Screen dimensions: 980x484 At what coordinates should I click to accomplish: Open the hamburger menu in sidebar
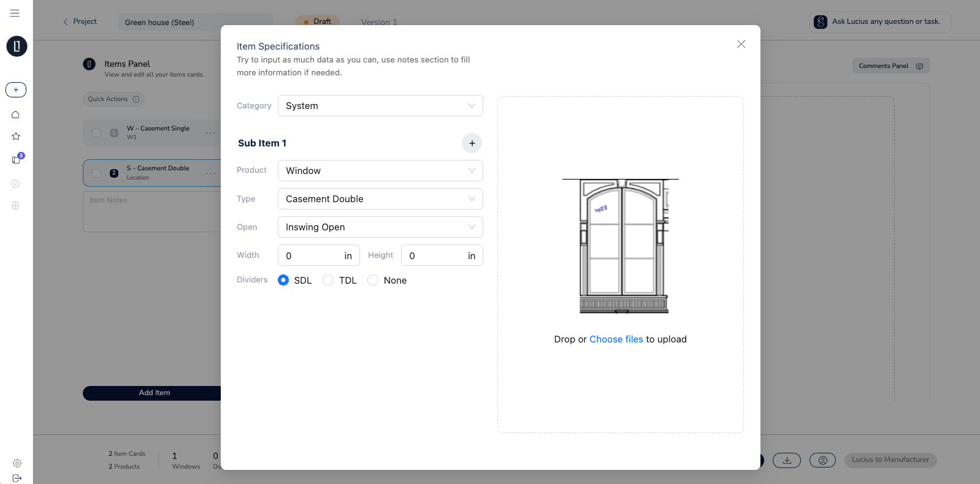pyautogui.click(x=15, y=13)
